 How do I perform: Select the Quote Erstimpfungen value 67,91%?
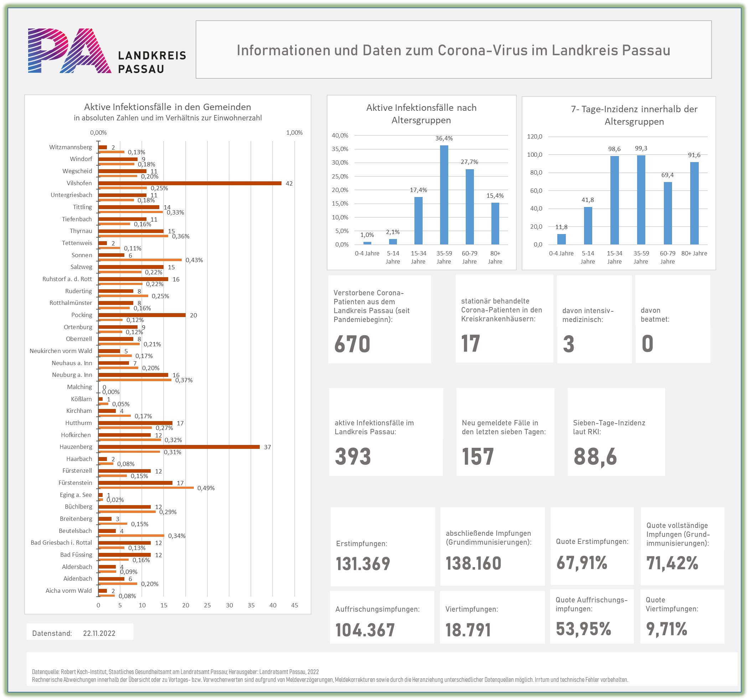click(x=582, y=563)
